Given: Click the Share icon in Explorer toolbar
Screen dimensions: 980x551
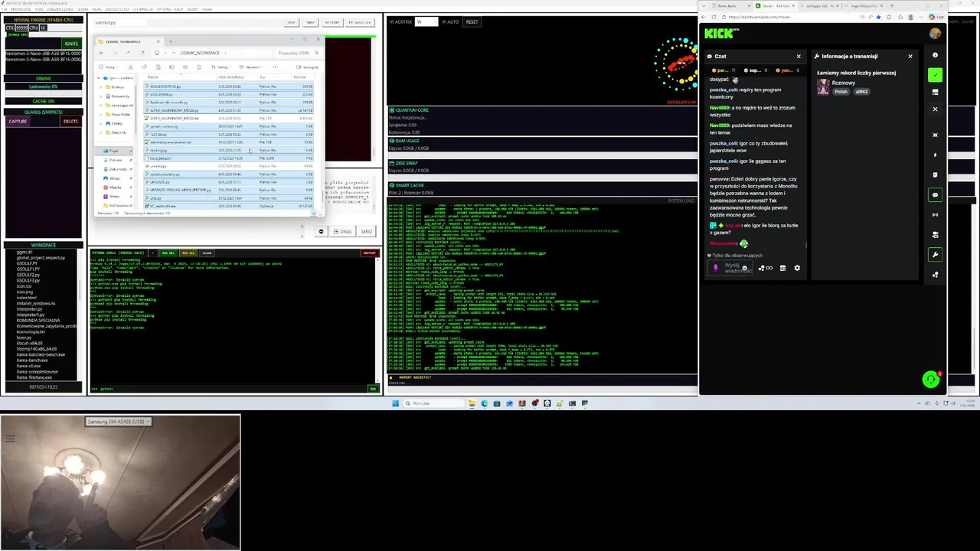Looking at the screenshot, I should pos(185,67).
